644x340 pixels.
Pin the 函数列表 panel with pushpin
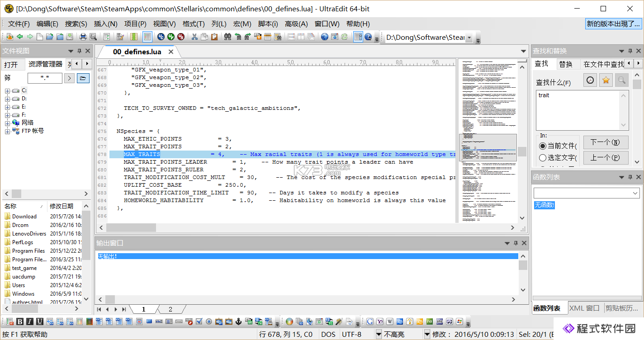630,177
